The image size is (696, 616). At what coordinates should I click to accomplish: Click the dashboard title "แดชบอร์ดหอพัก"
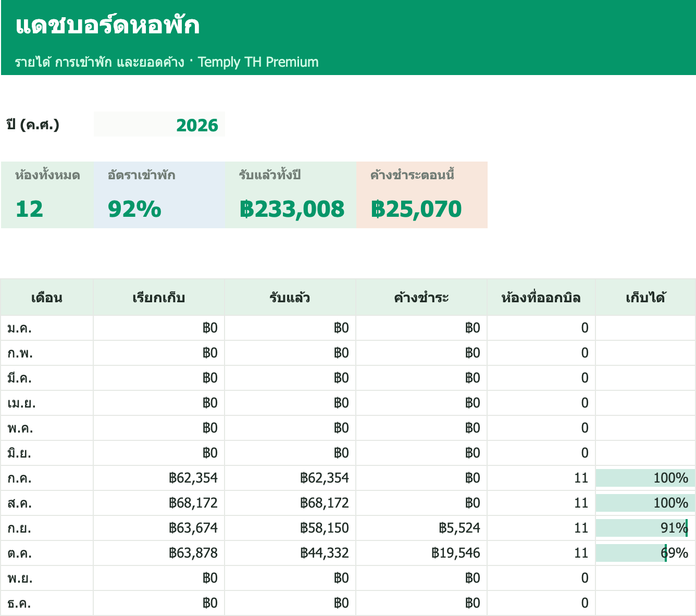tap(107, 26)
